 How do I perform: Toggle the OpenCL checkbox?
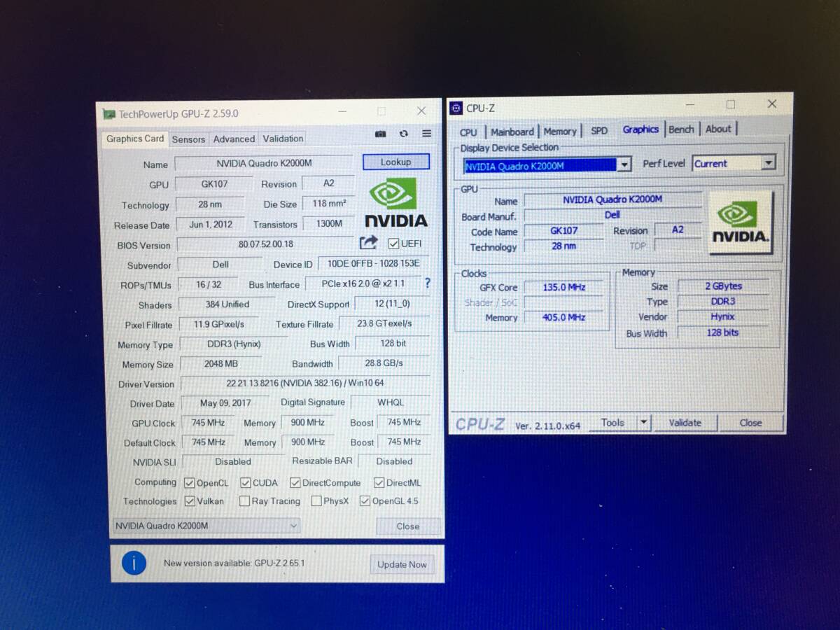(189, 483)
